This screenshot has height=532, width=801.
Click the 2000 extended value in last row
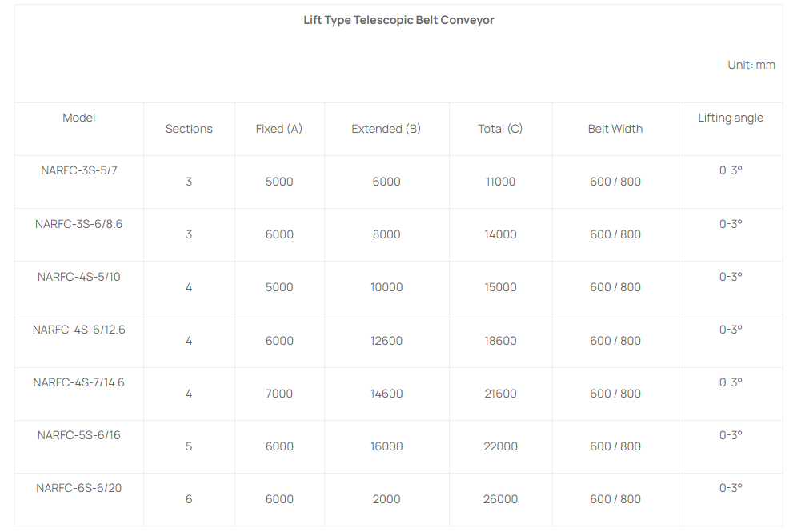point(386,499)
